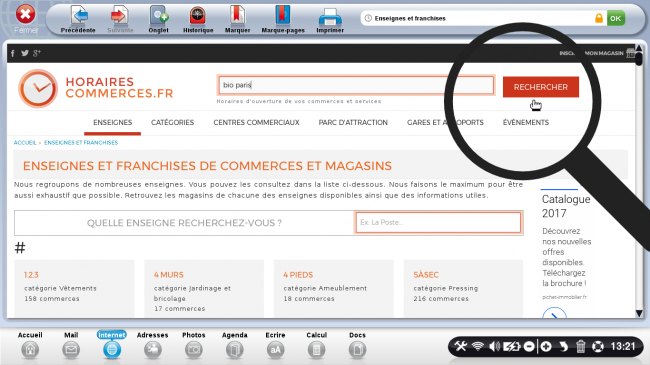Click the INSC. link in top bar
This screenshot has width=650, height=365.
click(x=567, y=53)
